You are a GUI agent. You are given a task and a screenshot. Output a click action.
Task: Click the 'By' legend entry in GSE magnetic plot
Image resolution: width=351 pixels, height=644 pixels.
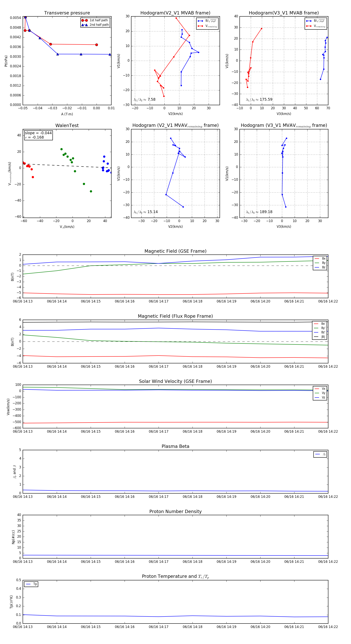(x=320, y=263)
